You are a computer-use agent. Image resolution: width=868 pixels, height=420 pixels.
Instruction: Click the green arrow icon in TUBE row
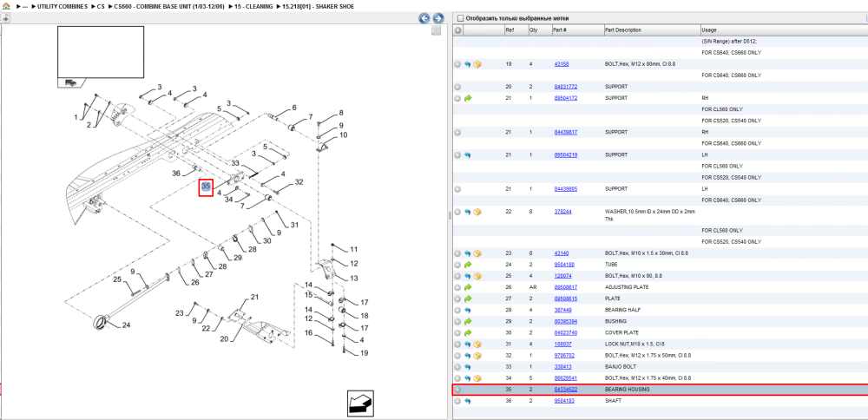[x=467, y=265]
